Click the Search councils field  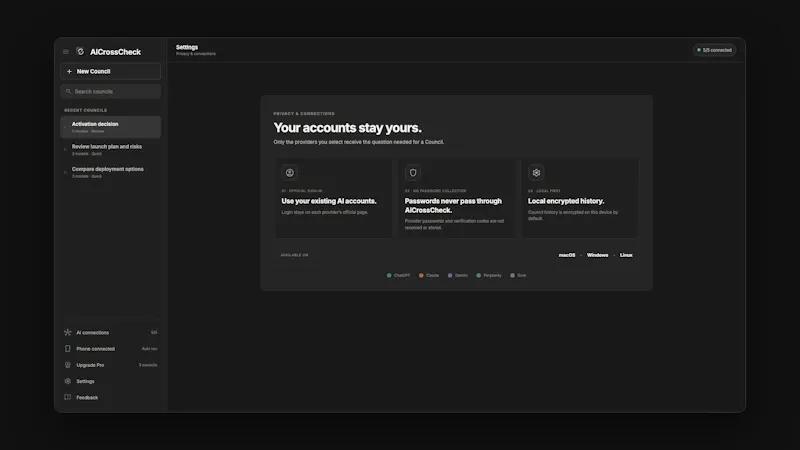[x=111, y=91]
